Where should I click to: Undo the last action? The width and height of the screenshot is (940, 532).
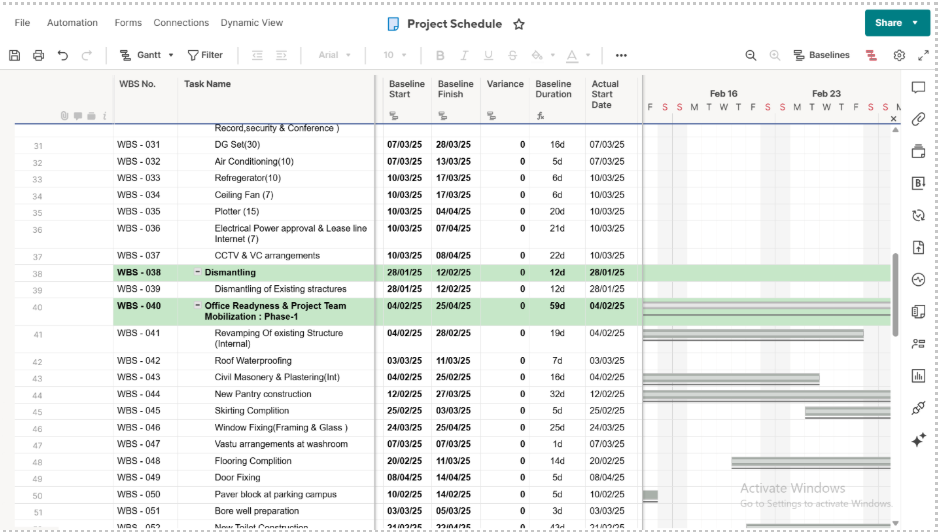click(63, 56)
